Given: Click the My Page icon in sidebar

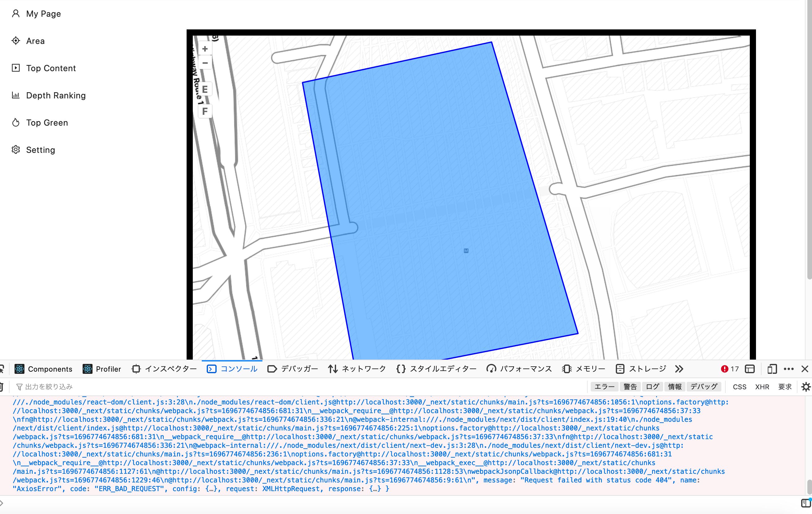Looking at the screenshot, I should (16, 13).
